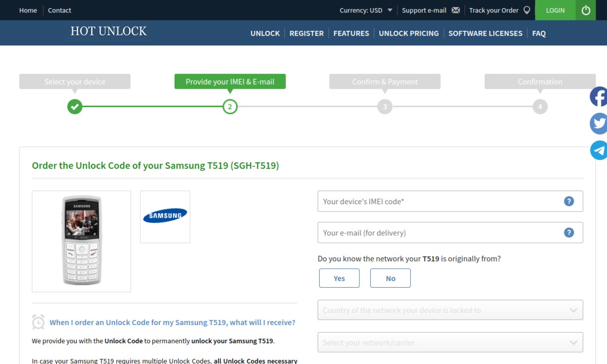The width and height of the screenshot is (607, 364).
Task: Click the Samsung T519 phone thumbnail
Action: point(82,241)
